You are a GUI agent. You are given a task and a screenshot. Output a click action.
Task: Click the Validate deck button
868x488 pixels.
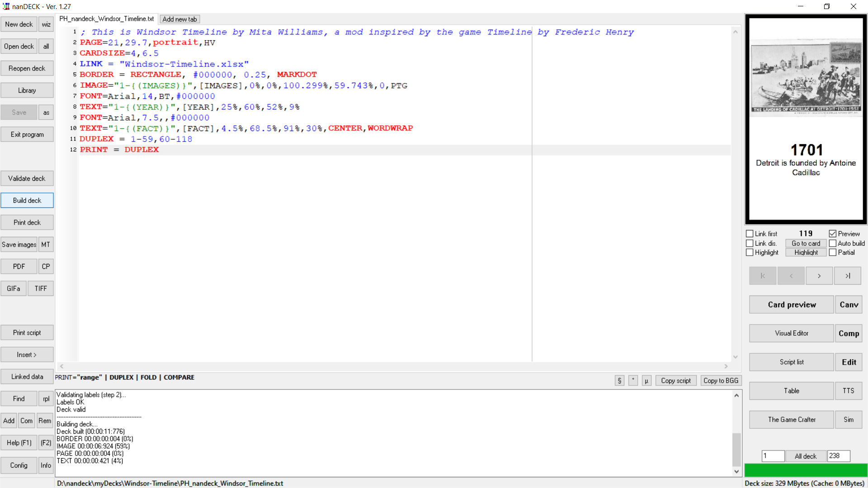[x=27, y=178]
